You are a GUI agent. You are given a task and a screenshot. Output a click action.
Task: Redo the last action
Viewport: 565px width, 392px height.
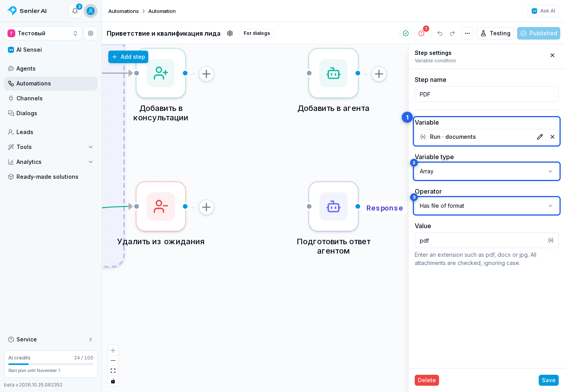pyautogui.click(x=452, y=33)
